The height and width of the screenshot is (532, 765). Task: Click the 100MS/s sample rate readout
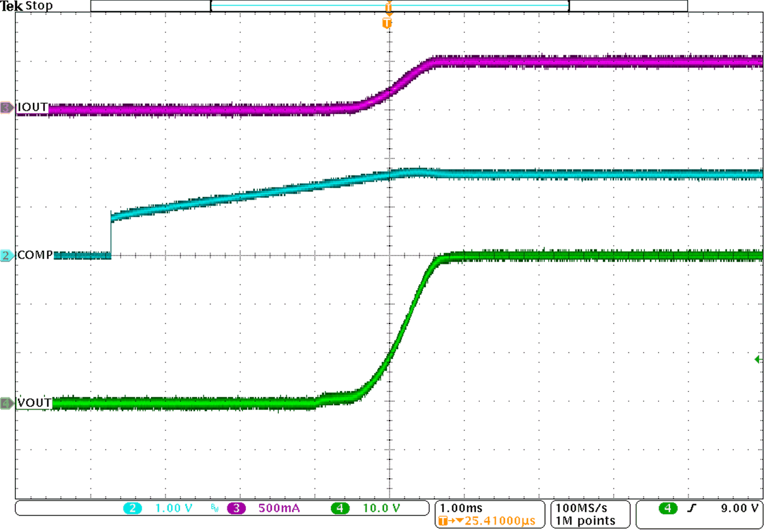[x=581, y=508]
